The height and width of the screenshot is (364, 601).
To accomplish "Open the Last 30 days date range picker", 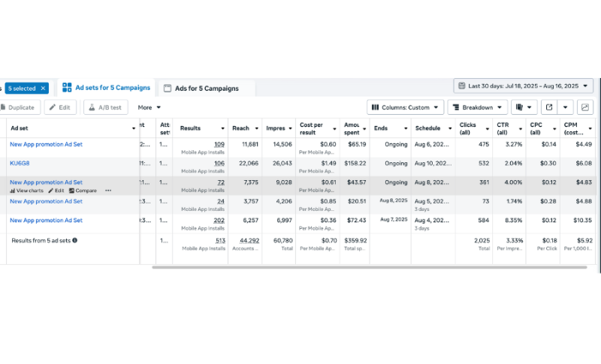I will click(x=523, y=86).
